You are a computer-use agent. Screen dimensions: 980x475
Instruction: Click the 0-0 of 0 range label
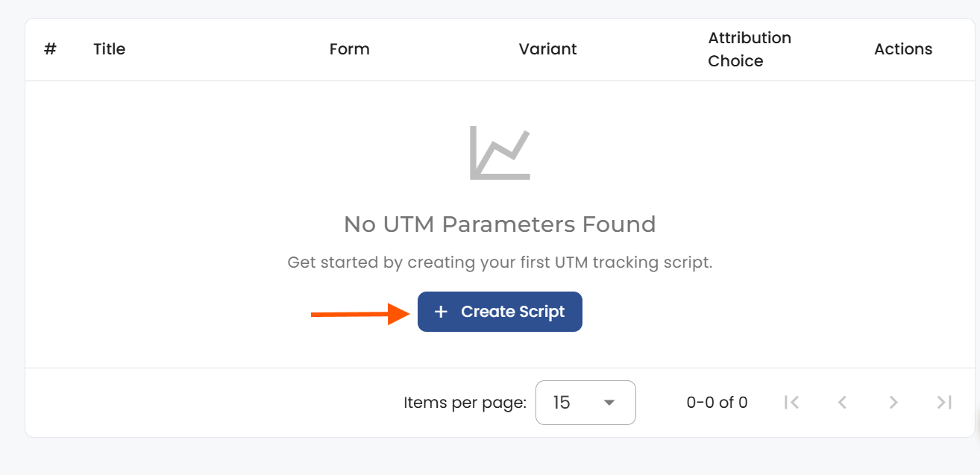coord(717,403)
